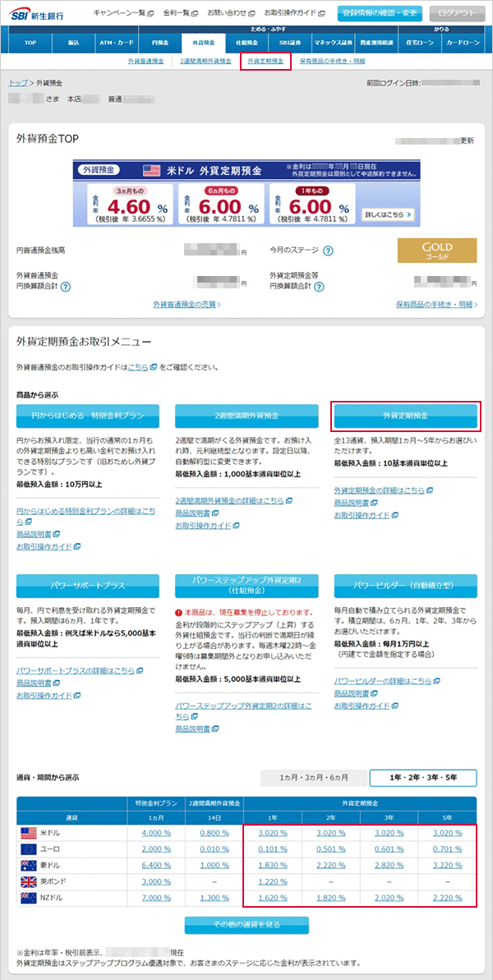This screenshot has height=980, width=493.
Task: Select the 外貨預金 navigation tab
Action: [203, 43]
